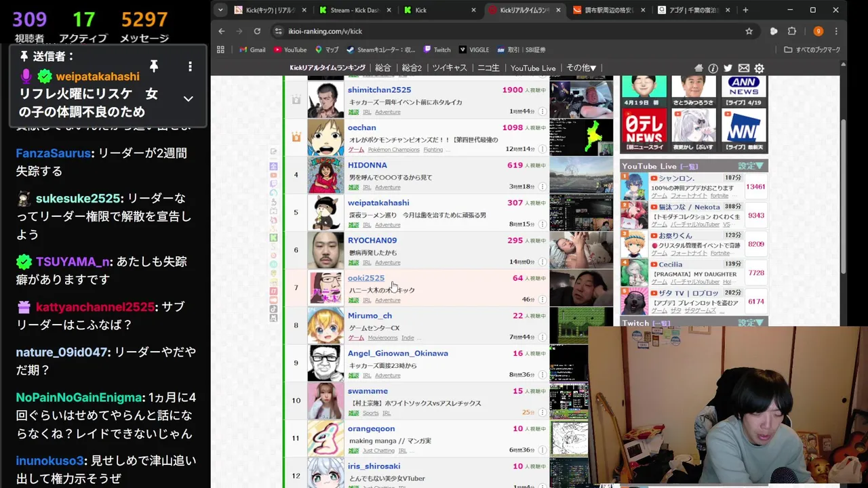Open Angel_Ginowan_Okinawa channel link
Screen dimensions: 868x488
click(x=398, y=353)
